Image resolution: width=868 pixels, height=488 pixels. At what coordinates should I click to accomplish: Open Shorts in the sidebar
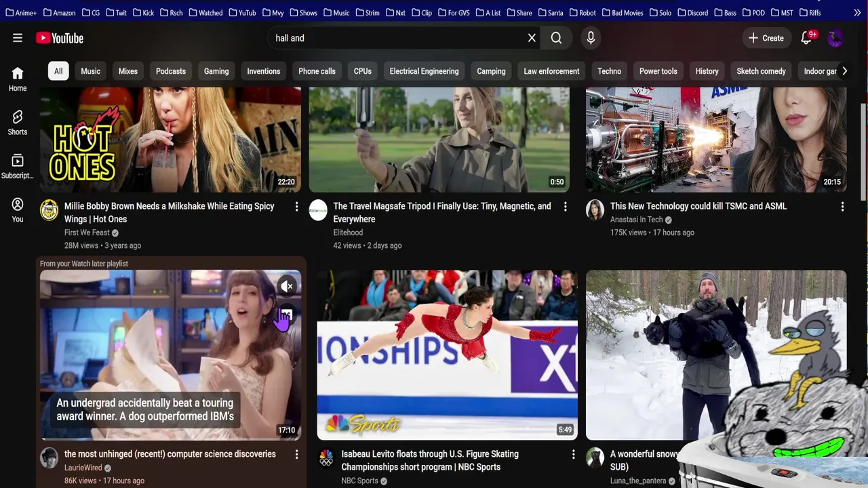(x=18, y=123)
